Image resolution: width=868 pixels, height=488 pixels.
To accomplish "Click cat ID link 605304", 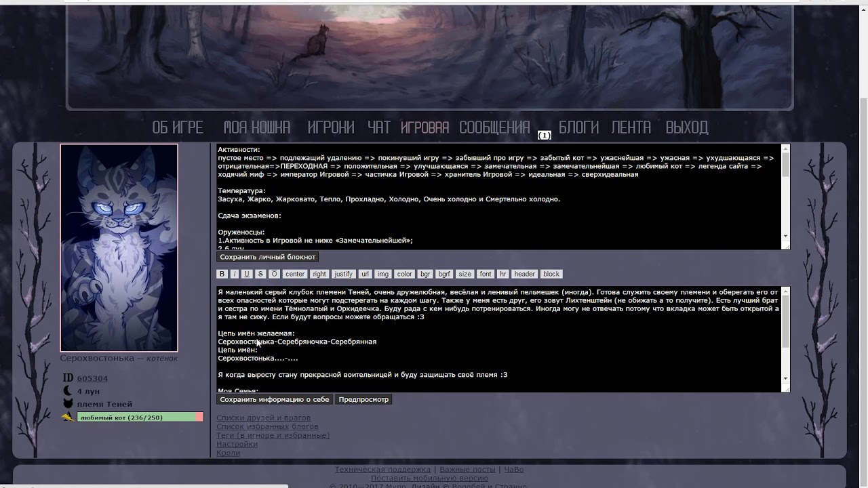I will tap(92, 378).
